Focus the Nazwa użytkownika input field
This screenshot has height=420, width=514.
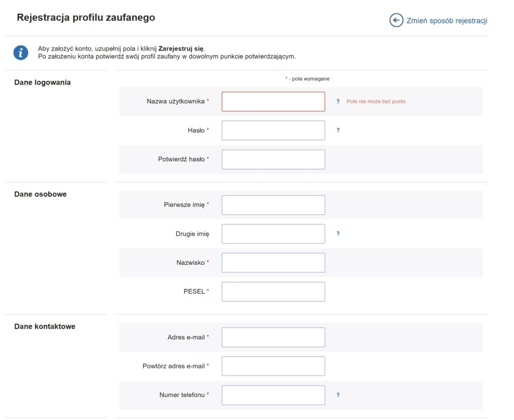click(x=273, y=101)
